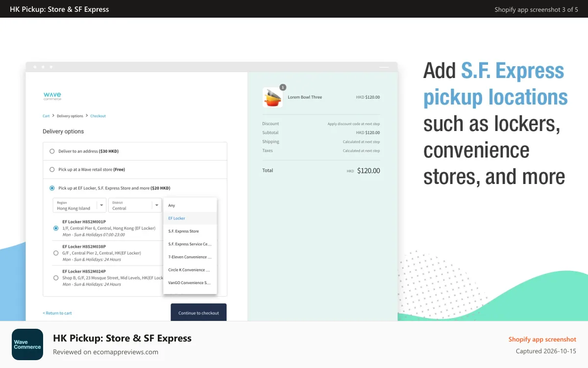Click Captured 2026-10-15 text
This screenshot has height=368, width=588.
[x=546, y=351]
